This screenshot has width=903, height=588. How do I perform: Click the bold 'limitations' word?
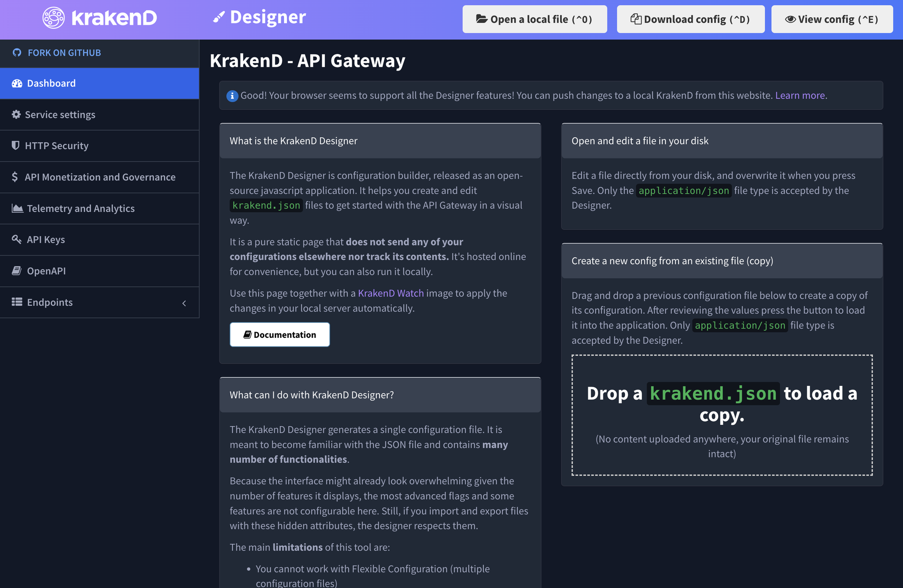click(x=298, y=547)
